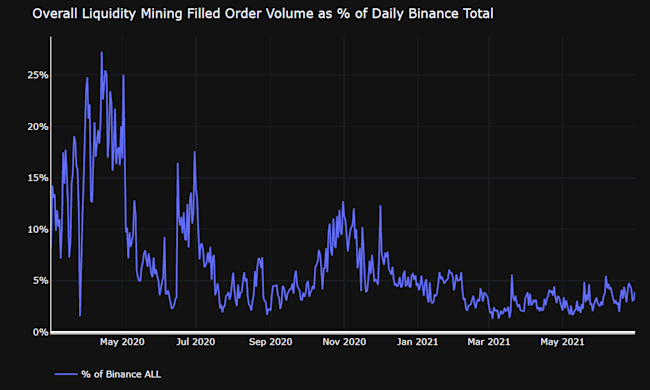Select the 5% y-axis label
This screenshot has height=390, width=650.
(x=40, y=281)
